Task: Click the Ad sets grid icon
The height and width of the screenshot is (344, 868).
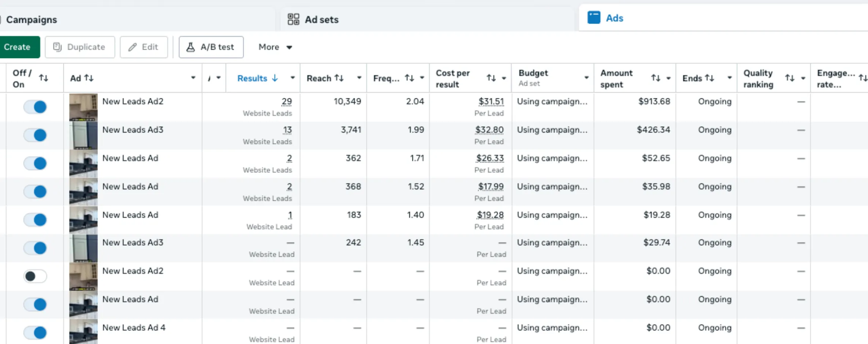Action: click(x=293, y=19)
